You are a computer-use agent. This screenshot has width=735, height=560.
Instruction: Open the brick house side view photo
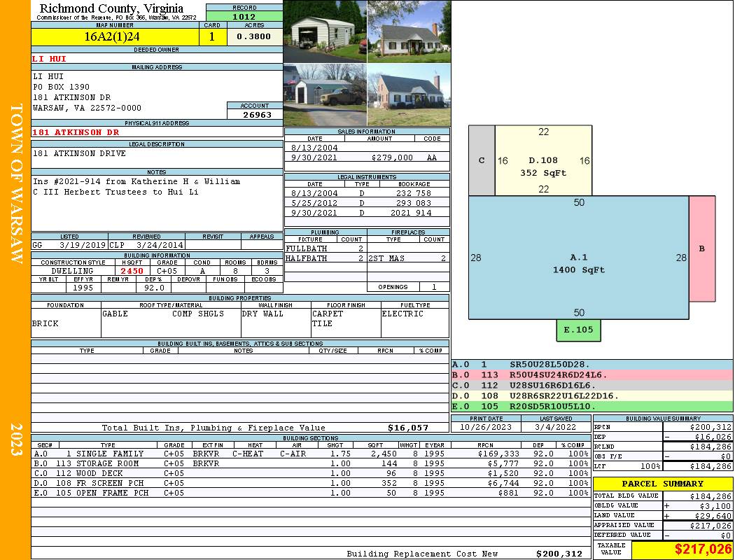[408, 94]
